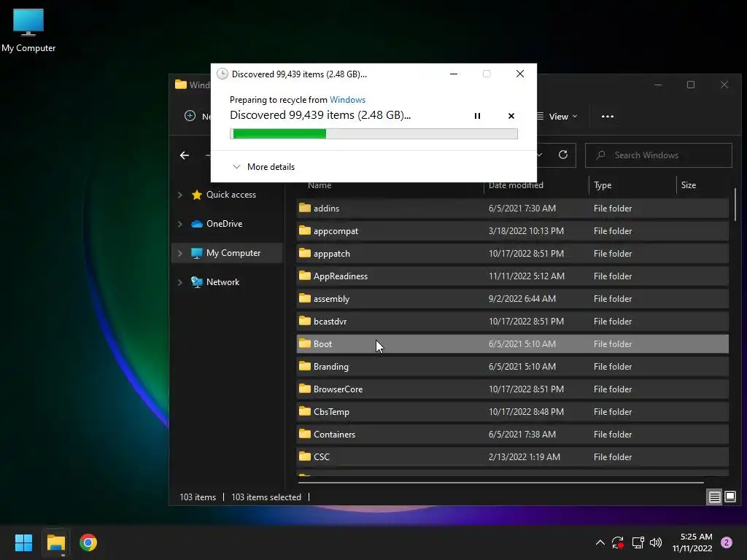Select the Containers folder icon
The height and width of the screenshot is (560, 747).
pyautogui.click(x=305, y=435)
